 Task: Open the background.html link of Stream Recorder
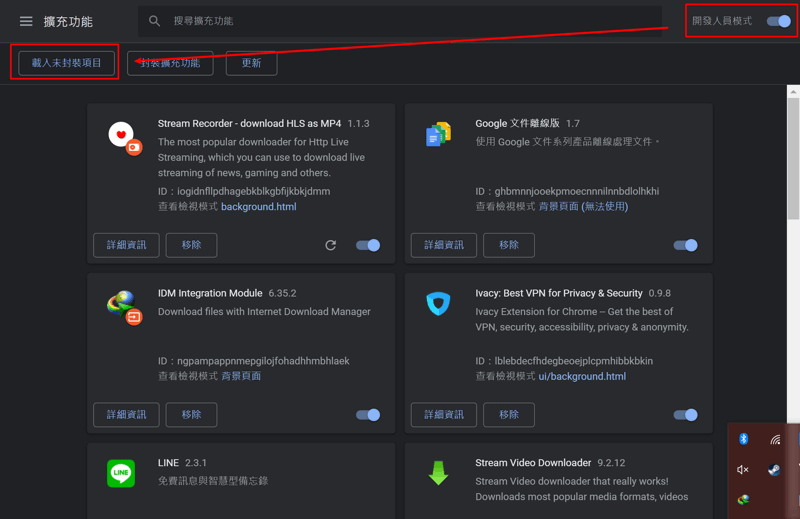[x=259, y=207]
